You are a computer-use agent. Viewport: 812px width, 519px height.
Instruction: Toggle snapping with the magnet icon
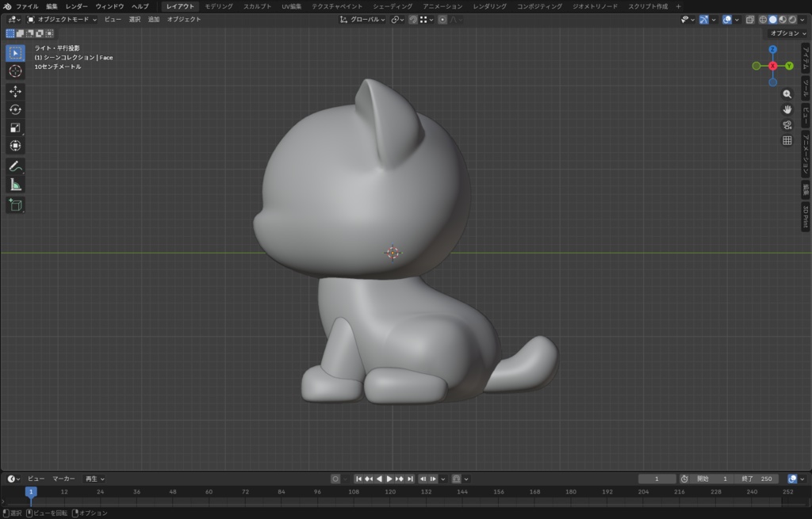pyautogui.click(x=414, y=20)
